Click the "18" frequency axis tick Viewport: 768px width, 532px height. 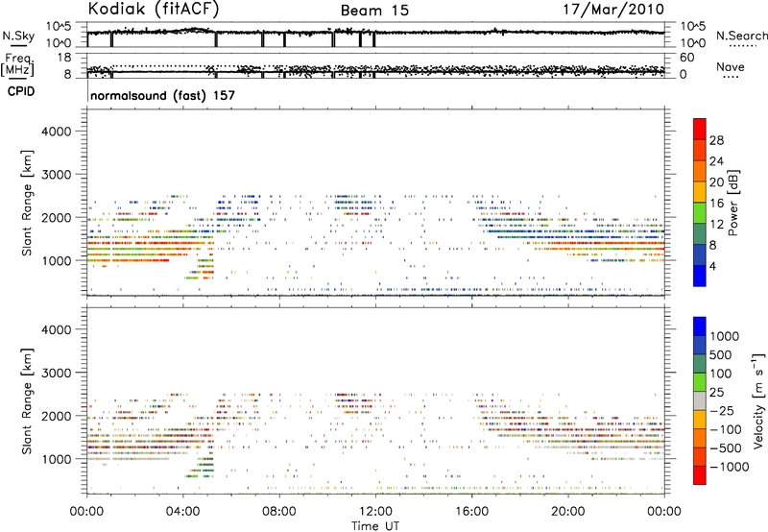coord(64,58)
